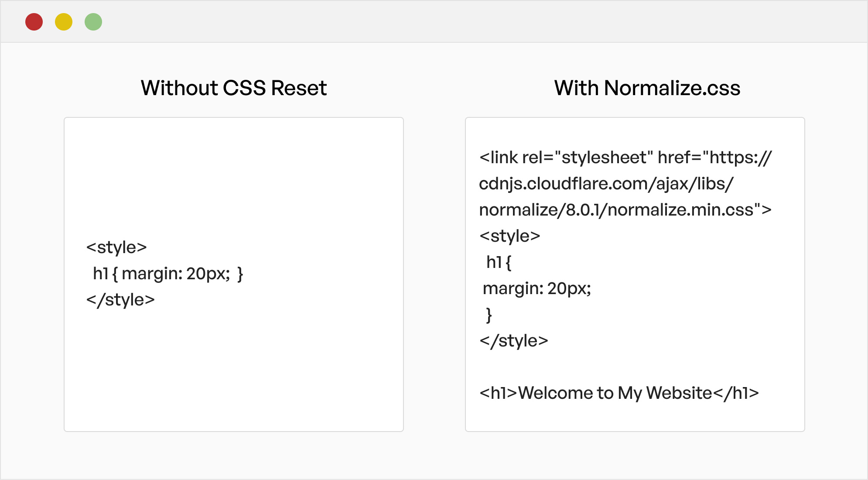The width and height of the screenshot is (868, 480).
Task: Click the "Without CSS Reset" heading
Action: pyautogui.click(x=233, y=88)
